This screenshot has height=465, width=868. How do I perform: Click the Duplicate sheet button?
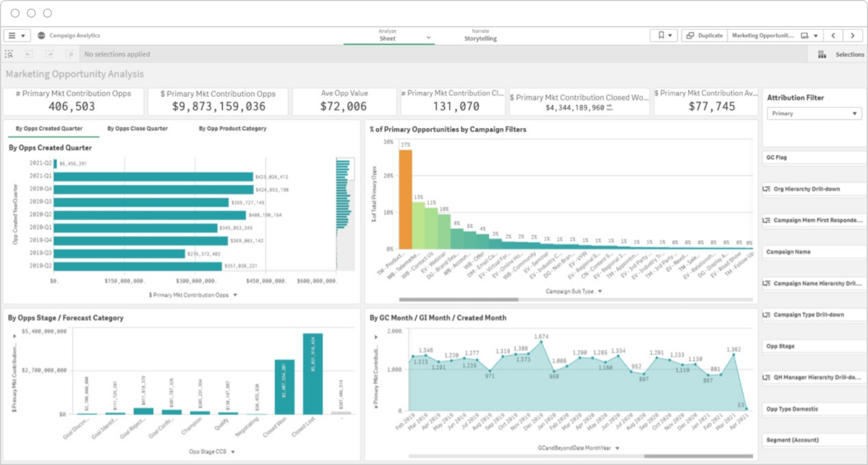click(704, 35)
